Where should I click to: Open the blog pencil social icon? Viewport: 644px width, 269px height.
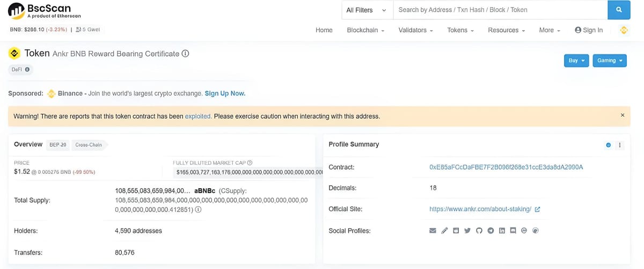point(444,231)
